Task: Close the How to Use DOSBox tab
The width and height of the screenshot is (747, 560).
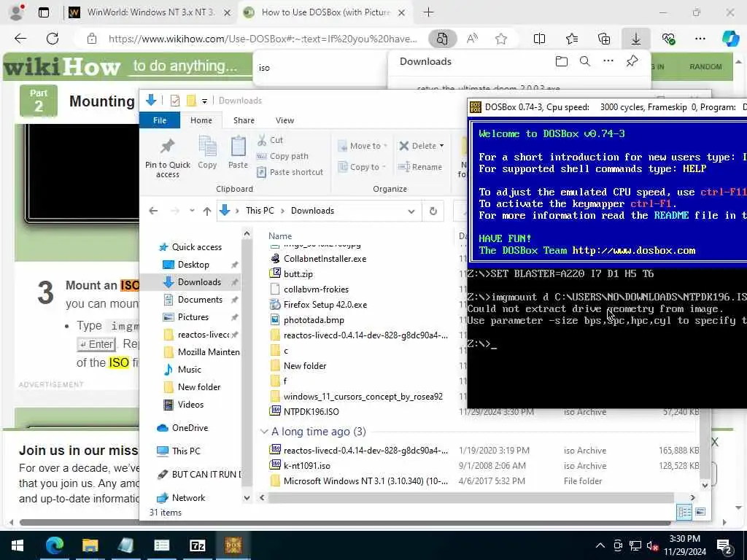Action: click(402, 13)
